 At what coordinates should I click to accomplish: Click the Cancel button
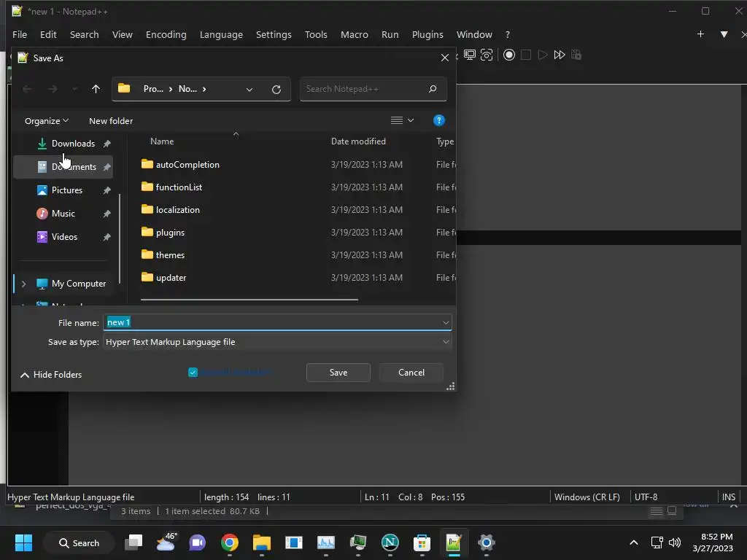pyautogui.click(x=411, y=373)
